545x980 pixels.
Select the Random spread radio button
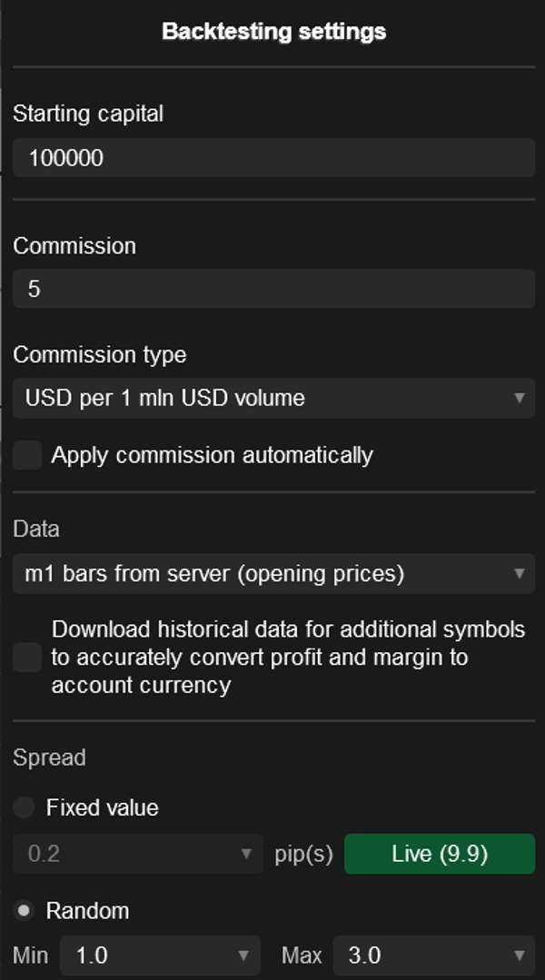click(25, 910)
